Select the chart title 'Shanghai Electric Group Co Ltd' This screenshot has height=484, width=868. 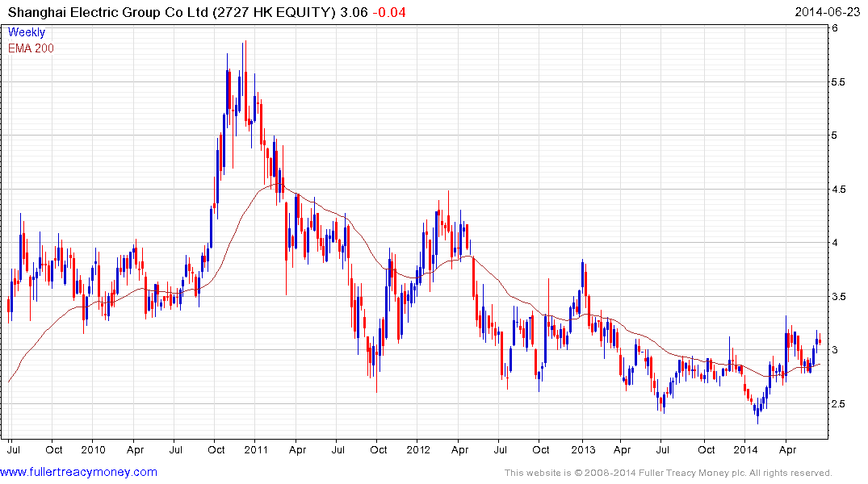pos(108,12)
